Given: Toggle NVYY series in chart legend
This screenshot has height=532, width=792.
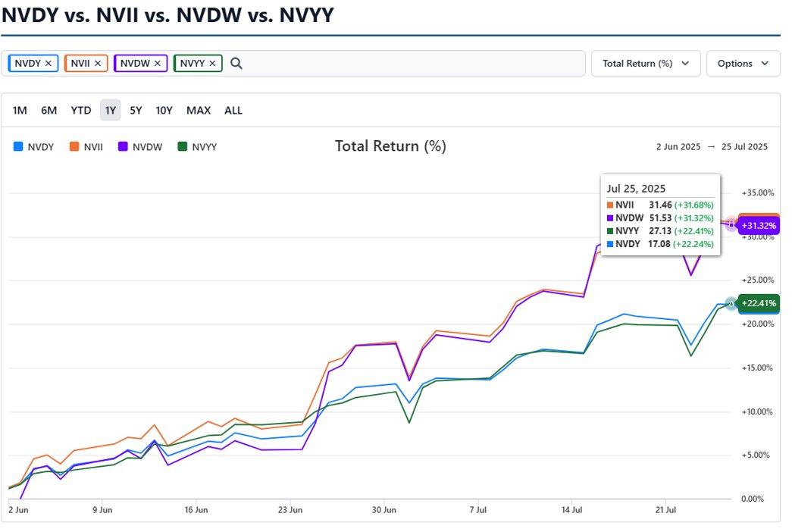Looking at the screenshot, I should [x=197, y=147].
